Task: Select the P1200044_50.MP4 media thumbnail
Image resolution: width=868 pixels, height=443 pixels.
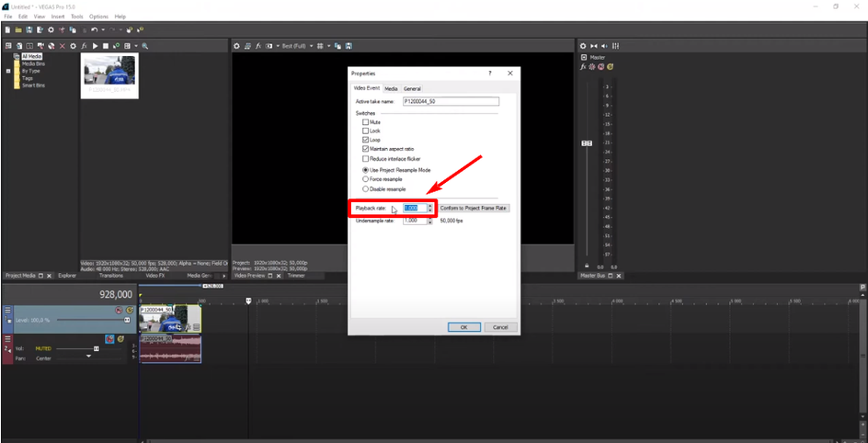Action: pyautogui.click(x=109, y=75)
